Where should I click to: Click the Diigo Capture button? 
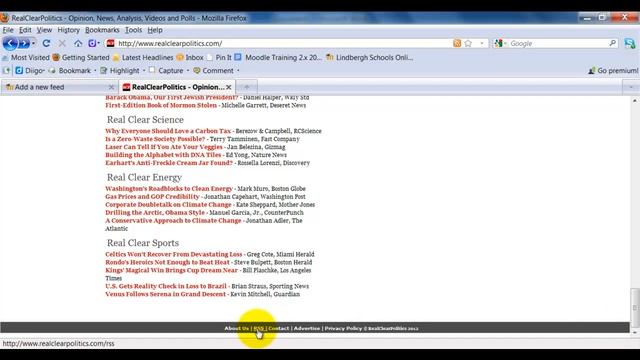pyautogui.click(x=166, y=71)
